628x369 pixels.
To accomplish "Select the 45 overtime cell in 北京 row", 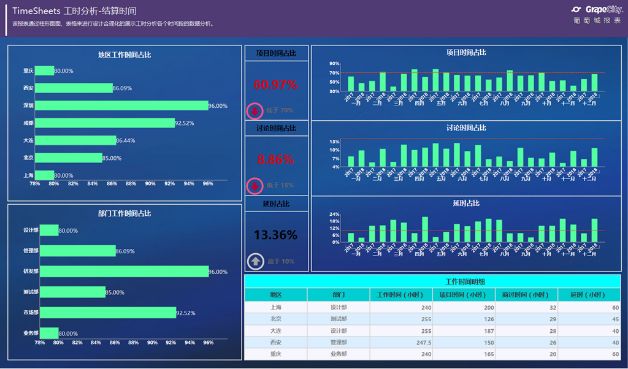I will coord(590,319).
